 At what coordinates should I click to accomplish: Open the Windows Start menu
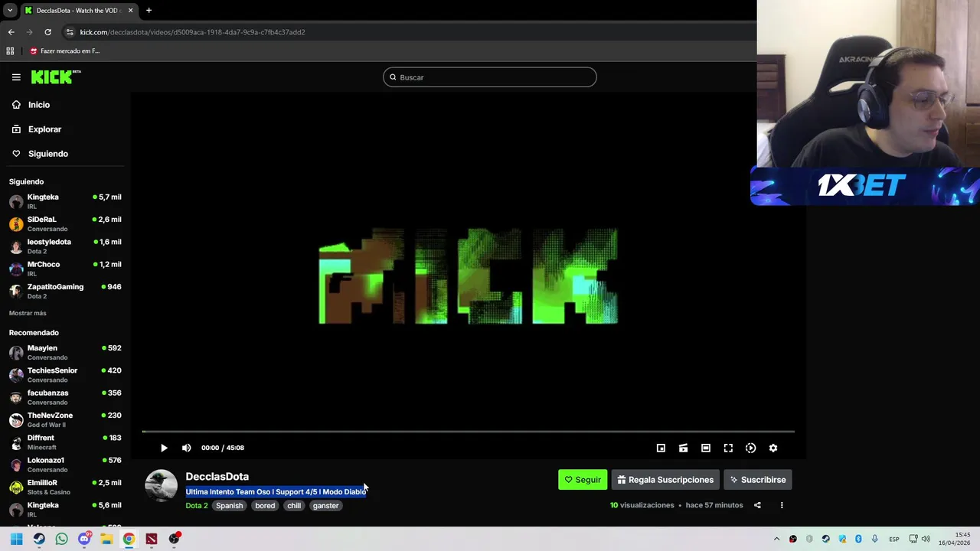click(x=16, y=539)
